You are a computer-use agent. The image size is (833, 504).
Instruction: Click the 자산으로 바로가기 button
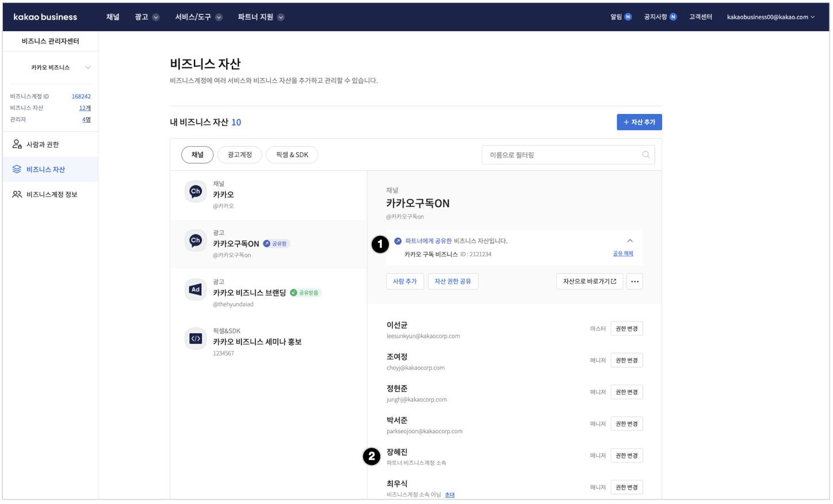tap(589, 281)
